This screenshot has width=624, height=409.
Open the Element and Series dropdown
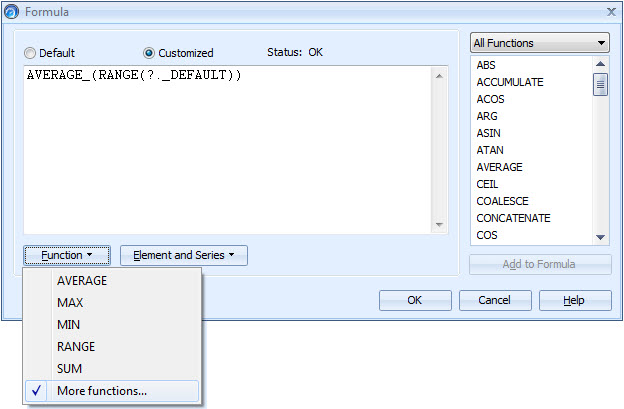coord(184,255)
